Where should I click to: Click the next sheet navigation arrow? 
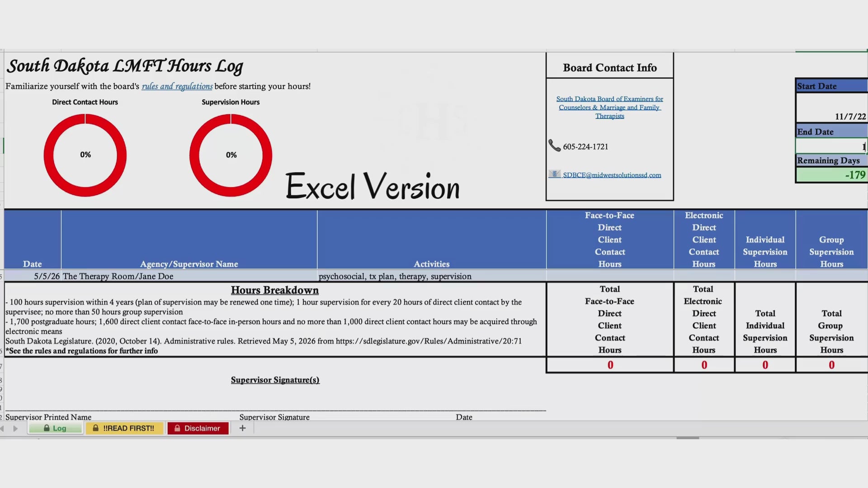15,428
